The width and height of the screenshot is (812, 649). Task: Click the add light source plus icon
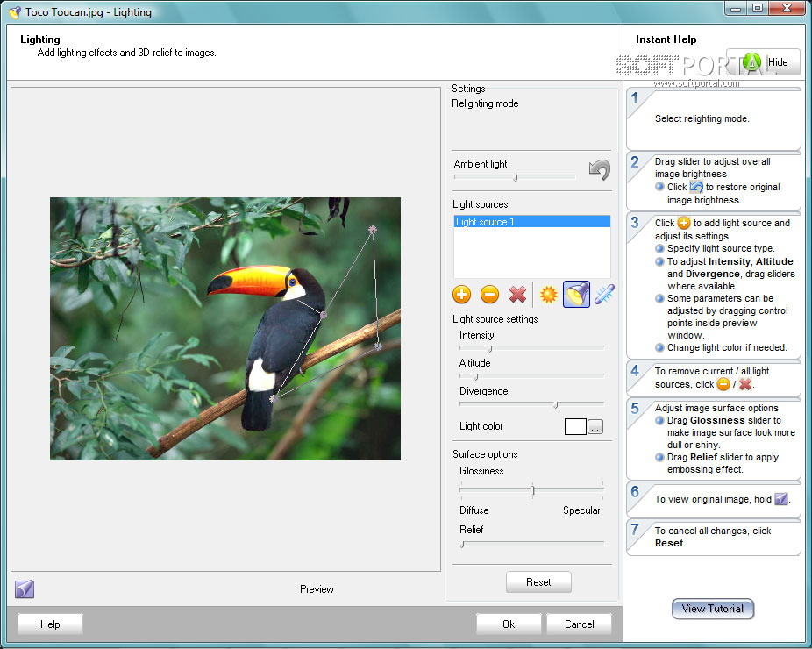pyautogui.click(x=461, y=294)
